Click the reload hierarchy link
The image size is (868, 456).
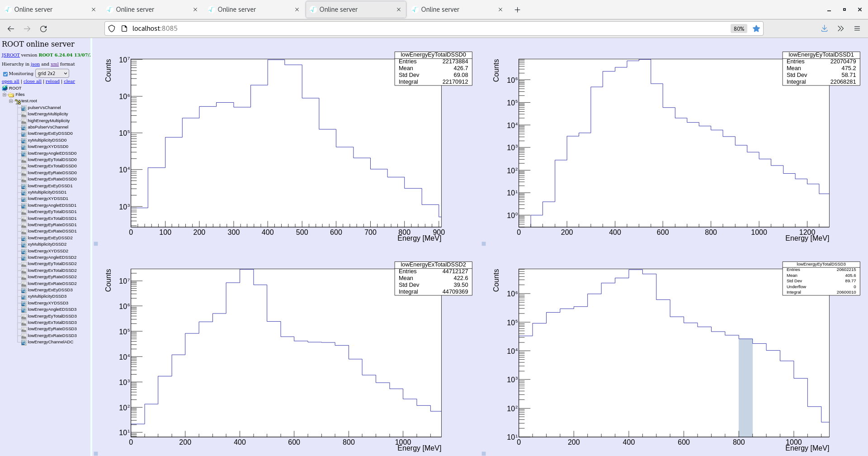52,81
